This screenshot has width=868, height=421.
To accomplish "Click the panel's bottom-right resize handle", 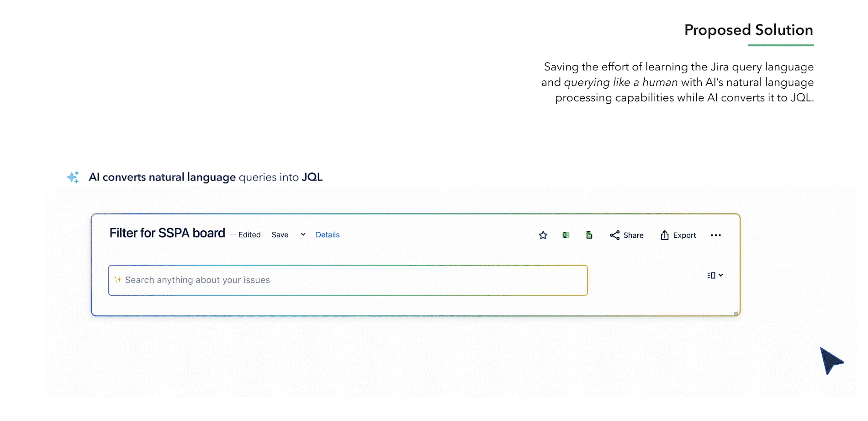I will coord(735,313).
